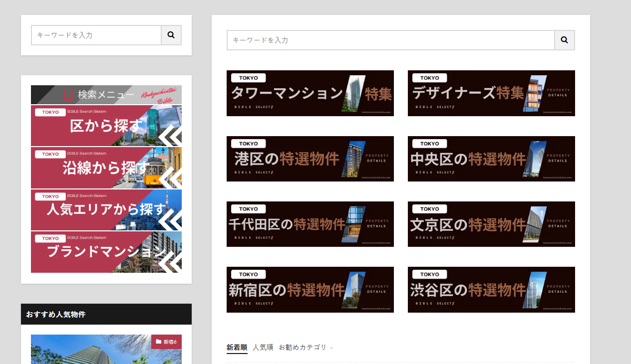The image size is (631, 364).
Task: Open the 千代田区の特選物件 banner
Action: tap(310, 224)
